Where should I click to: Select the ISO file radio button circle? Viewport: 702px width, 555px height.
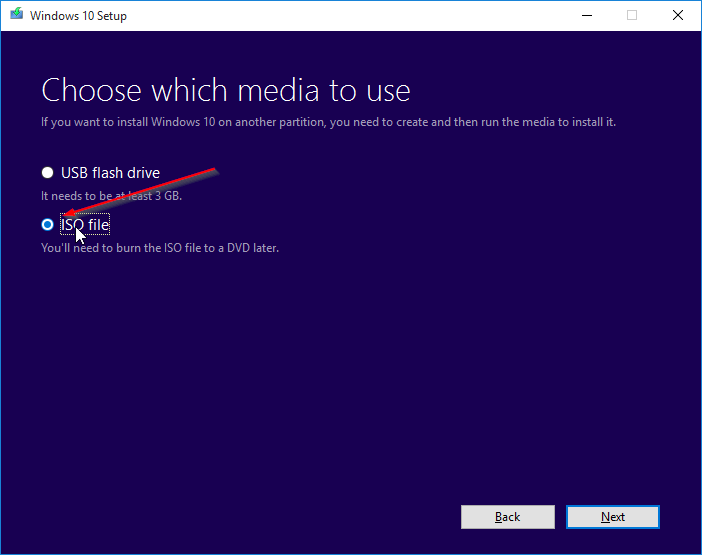point(47,225)
